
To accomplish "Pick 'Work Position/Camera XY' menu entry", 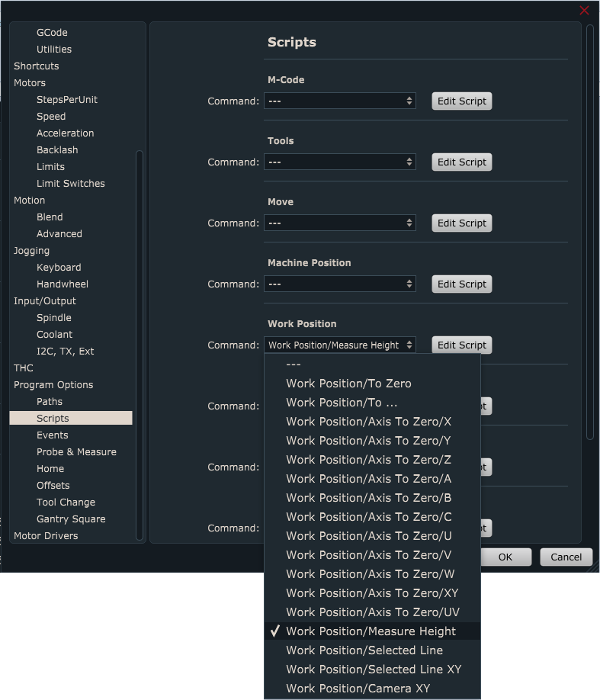I will pos(358,689).
